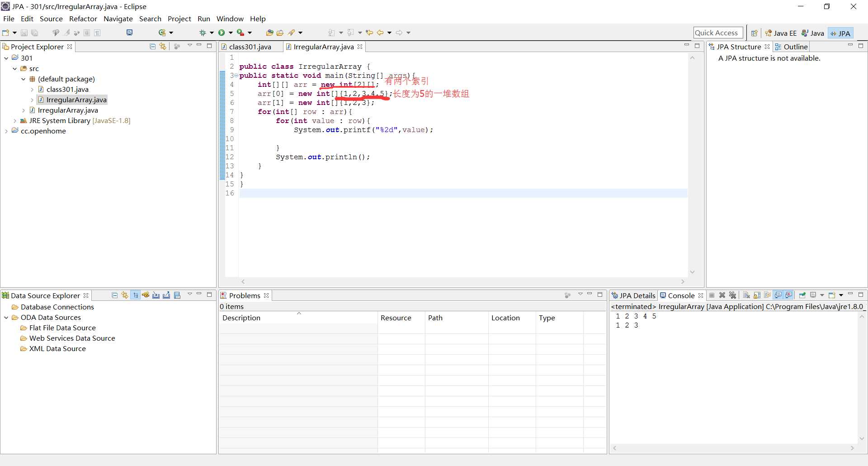Screen dimensions: 868x466
Task: Toggle Show Console When Standard Error Changes
Action: [789, 295]
